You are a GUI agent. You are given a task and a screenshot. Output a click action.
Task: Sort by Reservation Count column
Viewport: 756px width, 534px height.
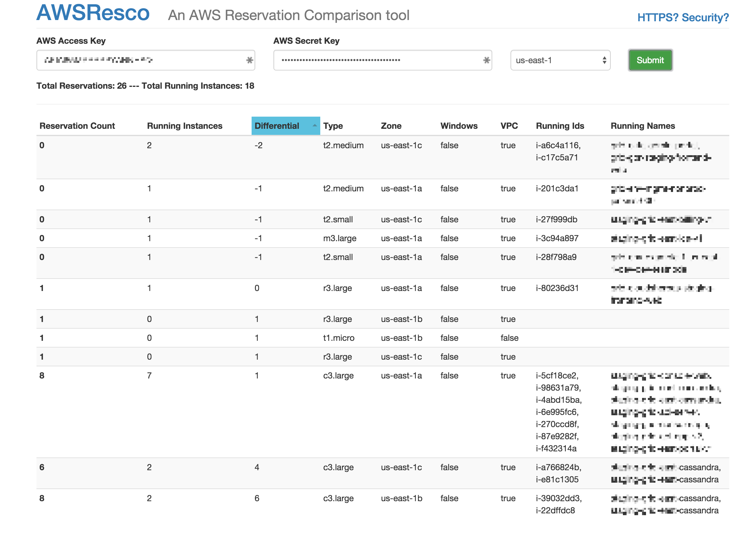coord(77,126)
